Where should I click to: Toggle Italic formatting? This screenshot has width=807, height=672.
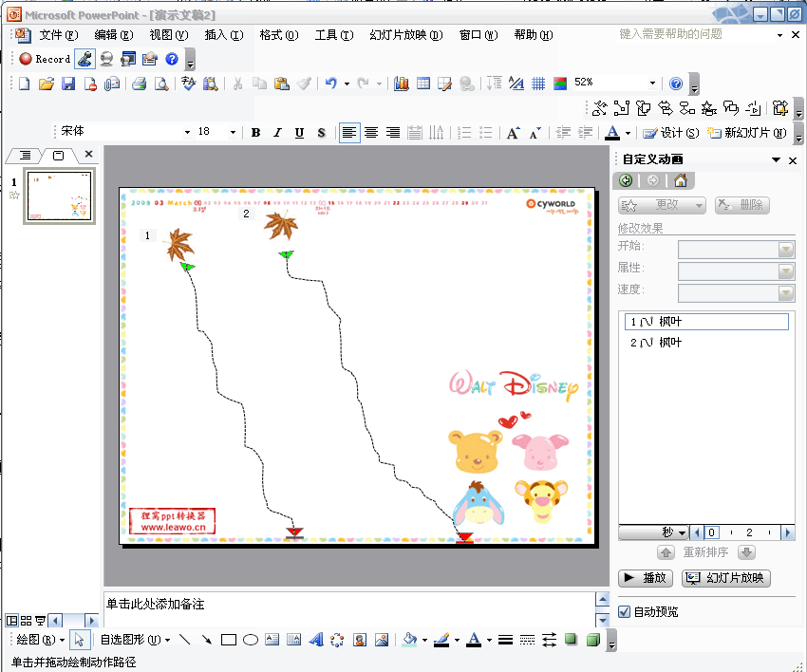pyautogui.click(x=277, y=133)
